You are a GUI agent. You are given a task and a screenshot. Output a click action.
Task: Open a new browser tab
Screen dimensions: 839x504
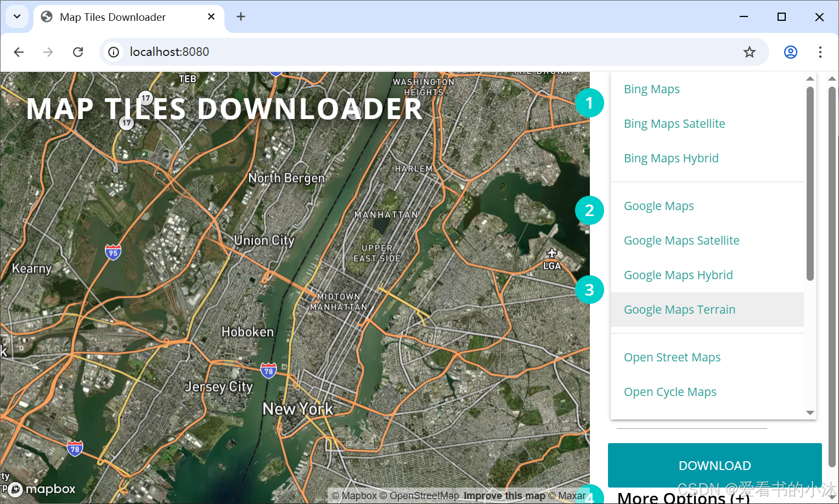pos(241,17)
